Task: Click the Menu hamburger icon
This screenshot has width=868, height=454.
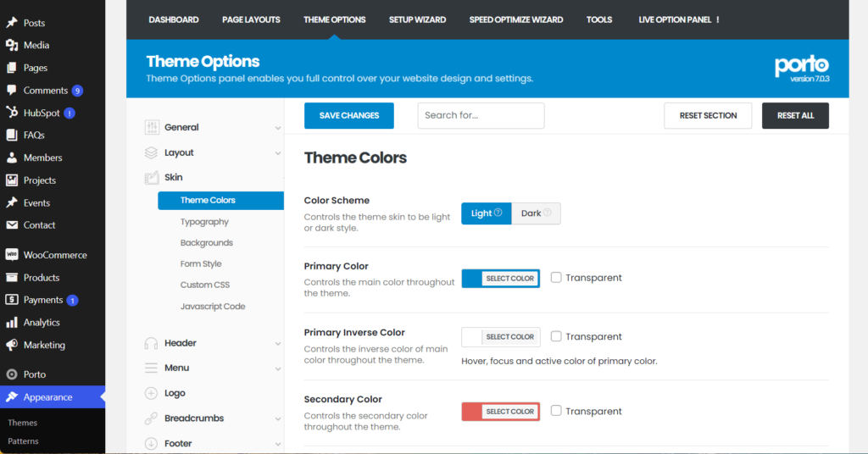Action: 151,368
